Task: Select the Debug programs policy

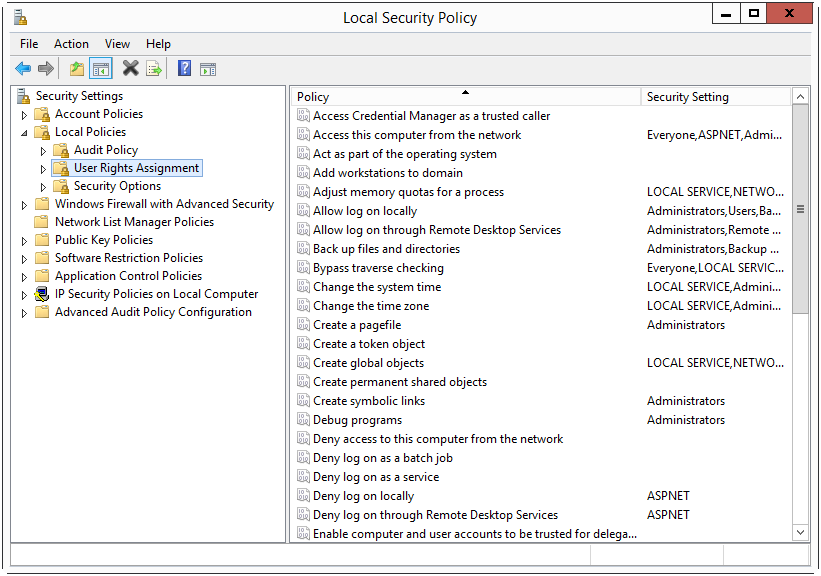Action: coord(357,420)
